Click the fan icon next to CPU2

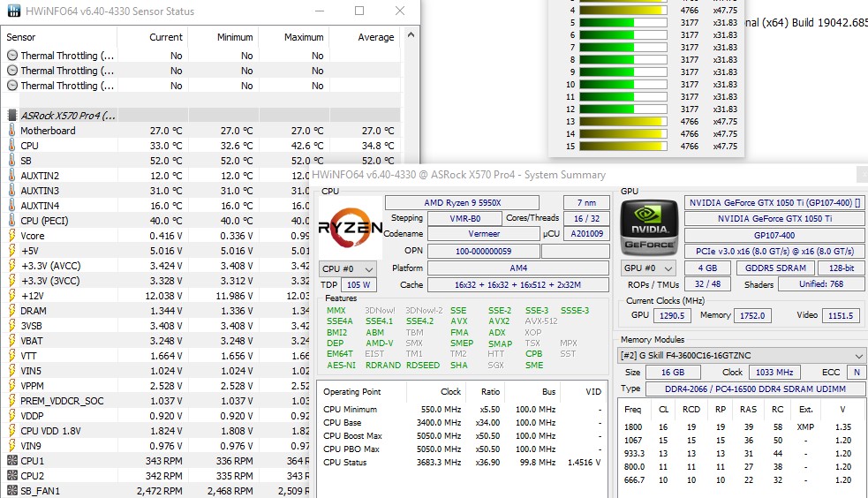click(x=11, y=475)
